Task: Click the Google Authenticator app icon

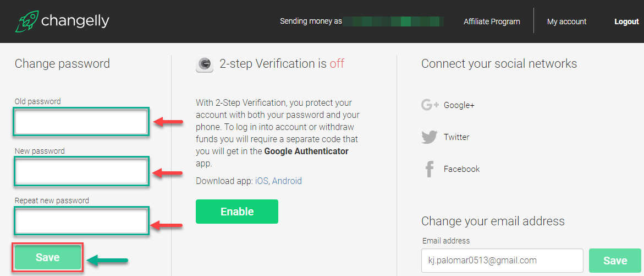Action: coord(205,64)
